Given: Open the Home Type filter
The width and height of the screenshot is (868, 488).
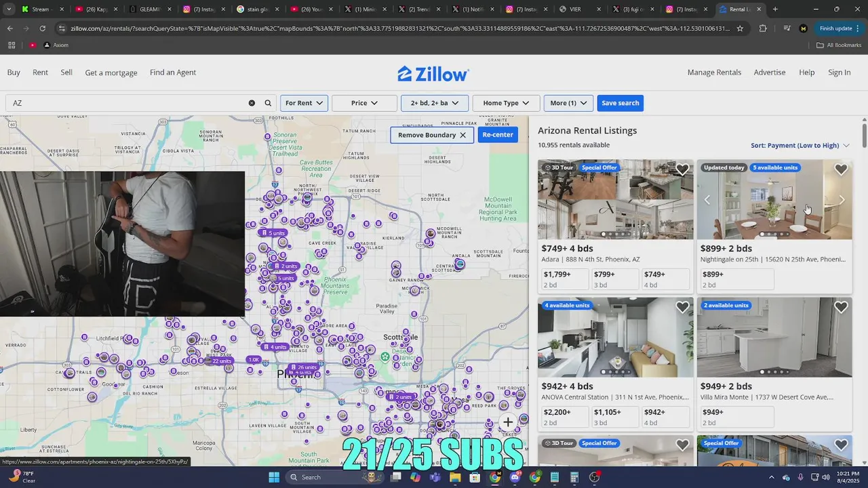Looking at the screenshot, I should 506,103.
